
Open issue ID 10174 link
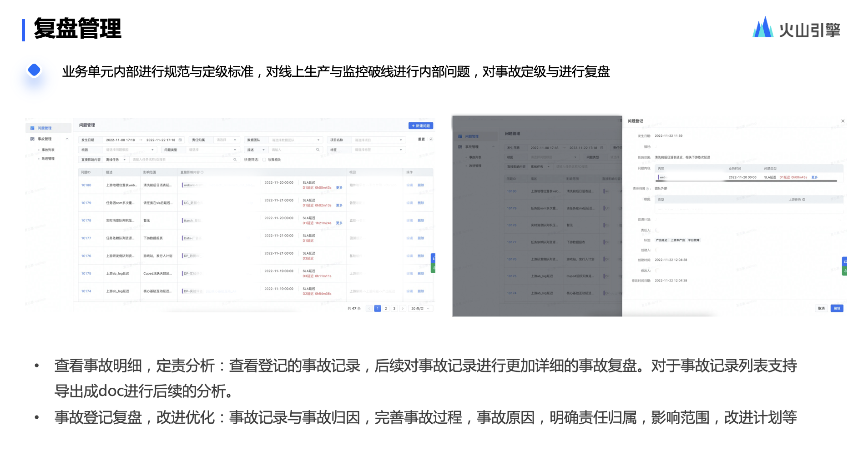(x=86, y=291)
